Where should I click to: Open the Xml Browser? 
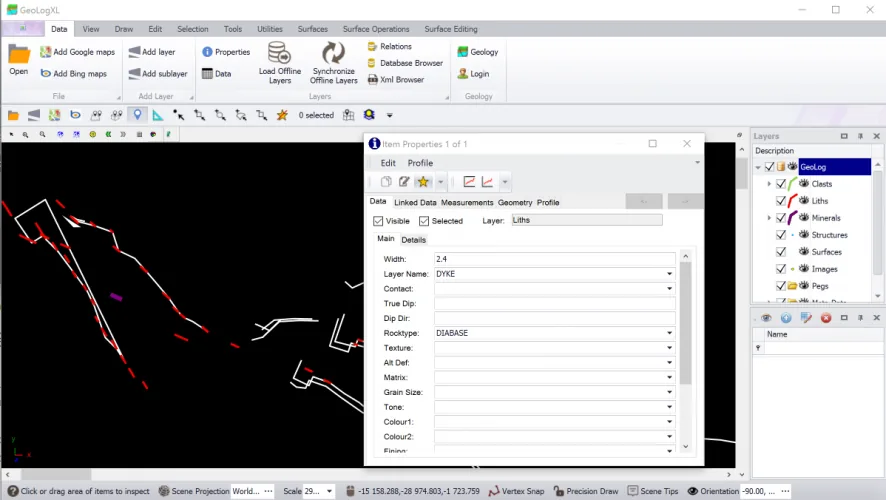(x=396, y=80)
